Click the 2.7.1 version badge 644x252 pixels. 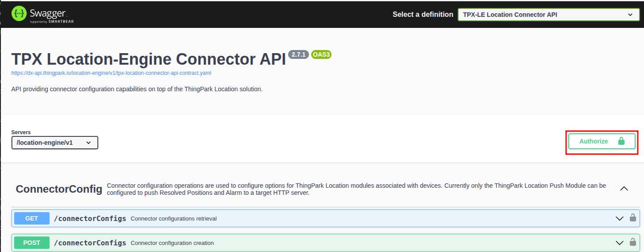point(298,54)
